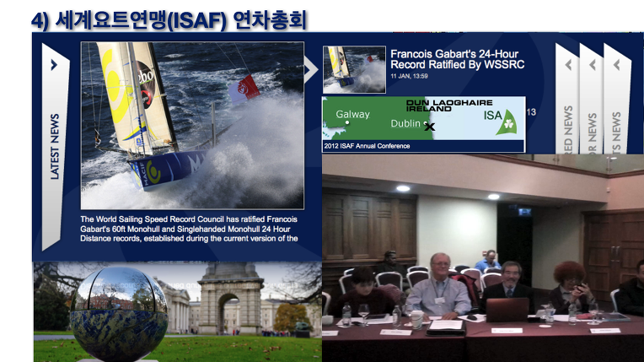
Task: Open the rightmost TS NEWS tab
Action: click(x=616, y=99)
